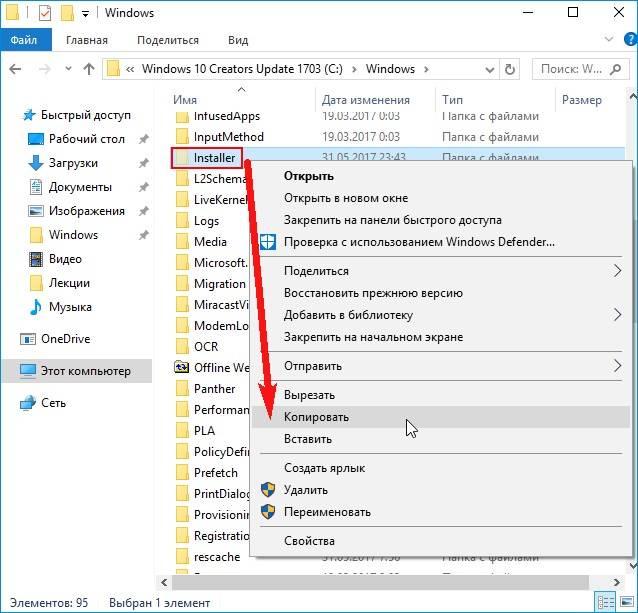Viewport: 638px width, 613px height.
Task: Open quick access toolbar customize dropdown arrow
Action: 85,13
